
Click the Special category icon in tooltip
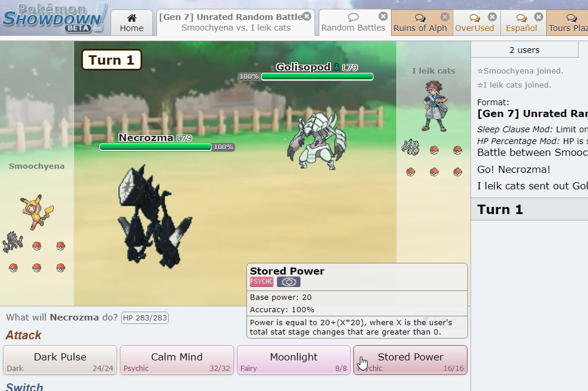[289, 282]
